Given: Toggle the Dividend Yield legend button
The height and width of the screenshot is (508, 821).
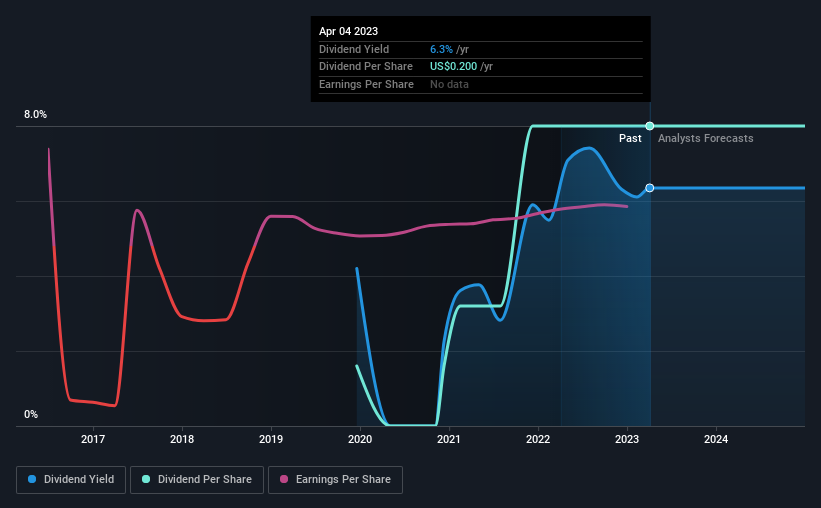Looking at the screenshot, I should 71,480.
